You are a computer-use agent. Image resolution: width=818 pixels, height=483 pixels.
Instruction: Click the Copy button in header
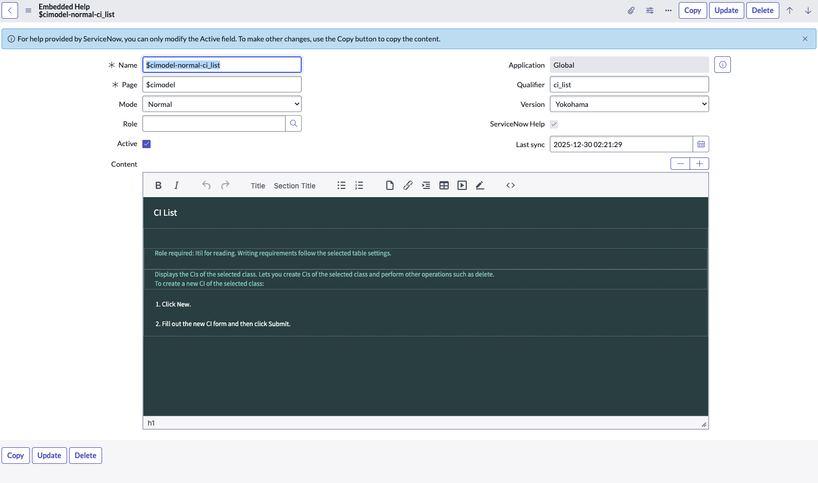pyautogui.click(x=692, y=10)
